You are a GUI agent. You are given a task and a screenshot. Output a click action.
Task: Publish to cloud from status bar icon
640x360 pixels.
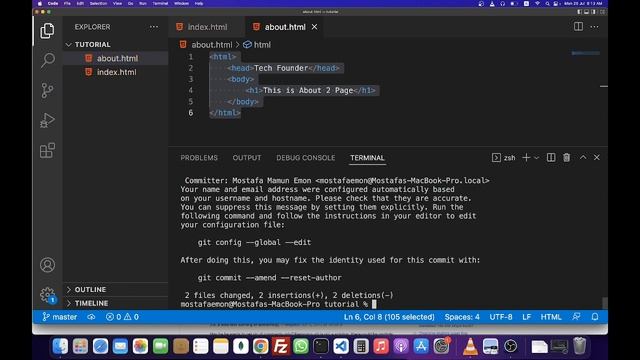pyautogui.click(x=91, y=317)
